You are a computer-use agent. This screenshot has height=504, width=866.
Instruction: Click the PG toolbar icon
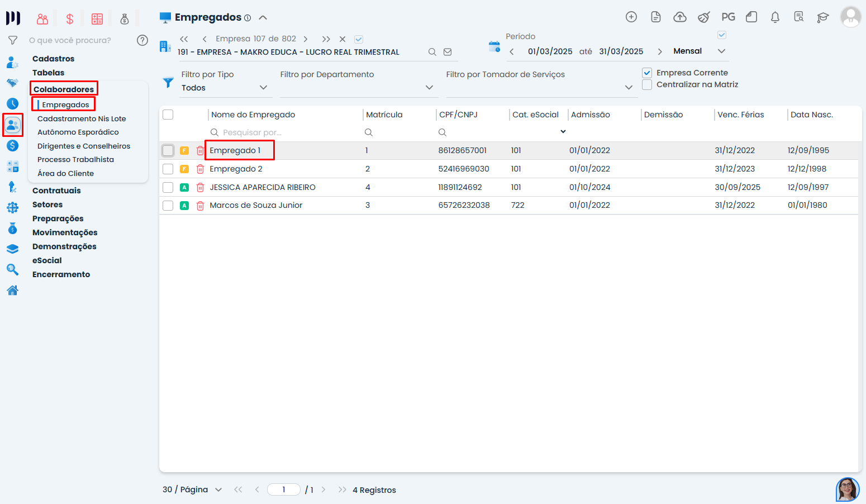[x=727, y=17]
